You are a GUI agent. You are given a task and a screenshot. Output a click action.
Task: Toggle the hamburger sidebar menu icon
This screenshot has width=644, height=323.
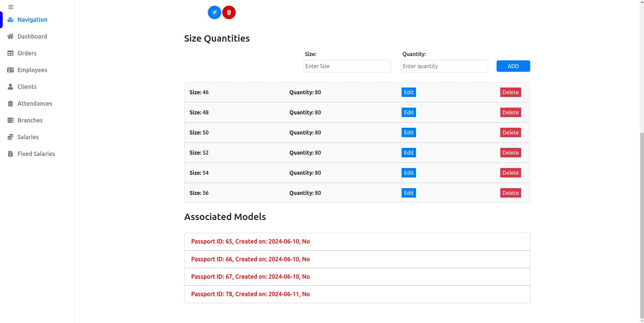click(x=11, y=7)
